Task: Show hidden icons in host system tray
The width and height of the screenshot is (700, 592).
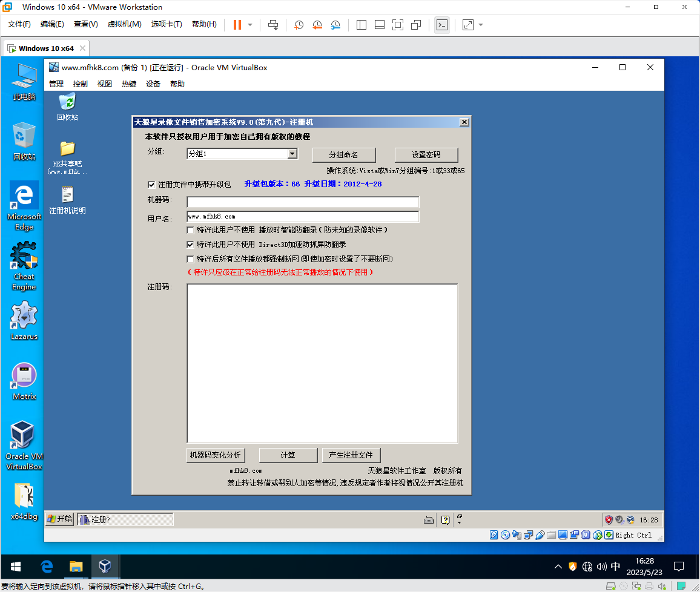Action: (558, 567)
